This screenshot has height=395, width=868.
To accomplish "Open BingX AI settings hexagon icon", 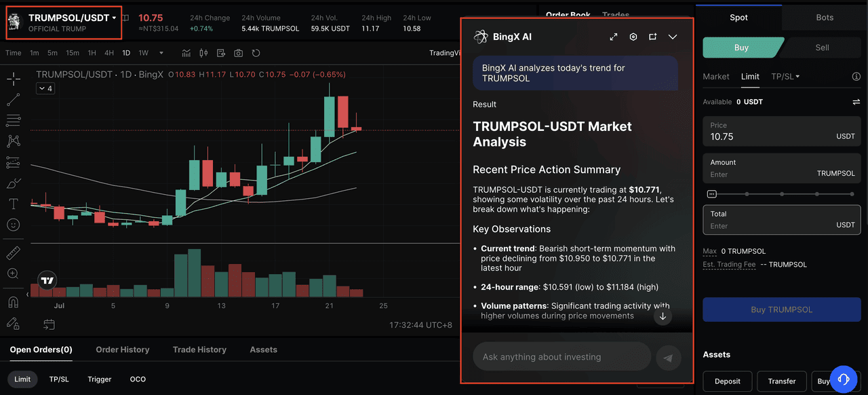I will [633, 37].
